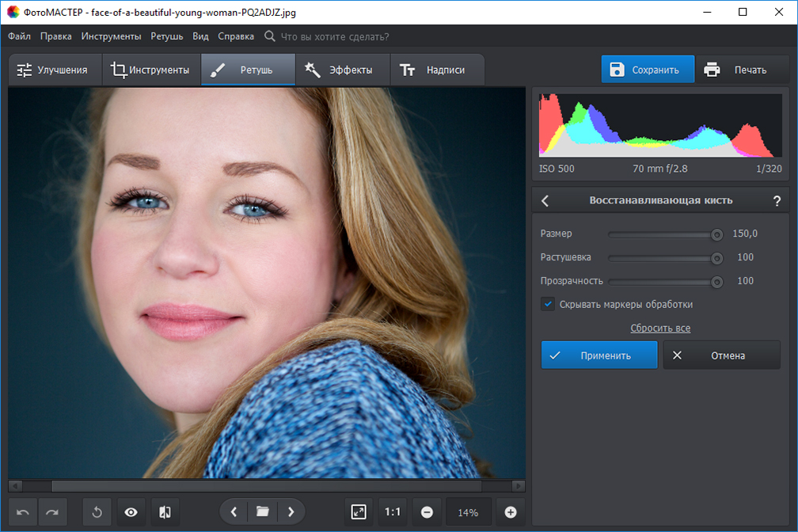Fit image to screen icon
Screen dimensions: 798x532
point(359,512)
